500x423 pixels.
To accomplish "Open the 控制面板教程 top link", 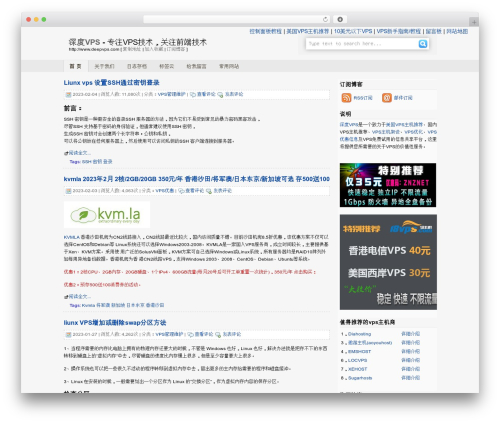I will [x=266, y=31].
